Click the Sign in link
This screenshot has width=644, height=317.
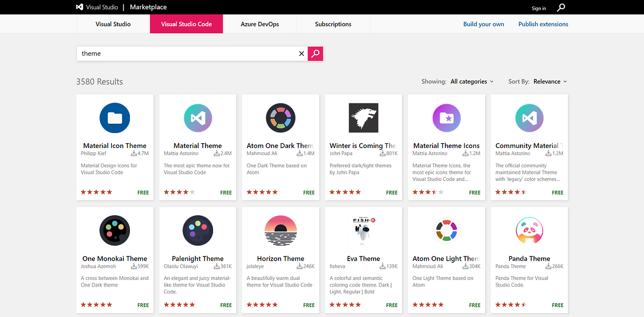coord(538,8)
